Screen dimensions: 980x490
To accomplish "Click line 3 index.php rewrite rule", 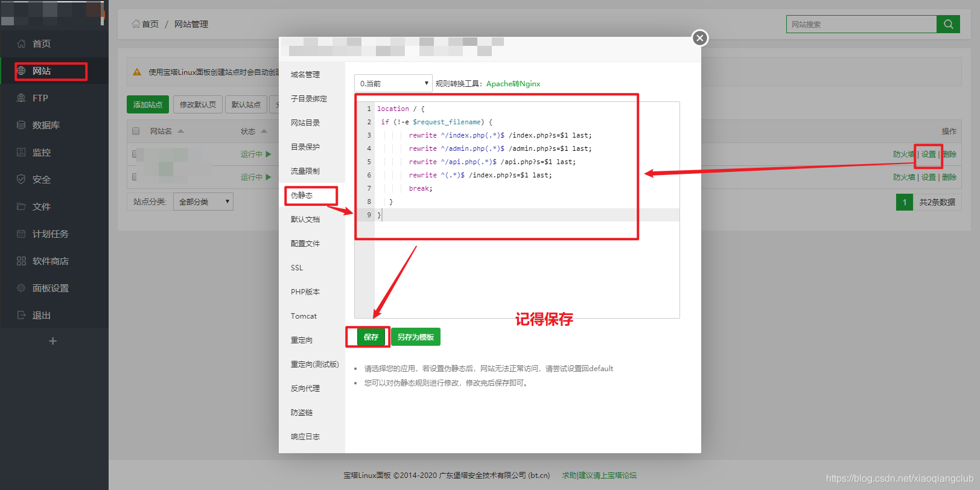I will point(500,135).
